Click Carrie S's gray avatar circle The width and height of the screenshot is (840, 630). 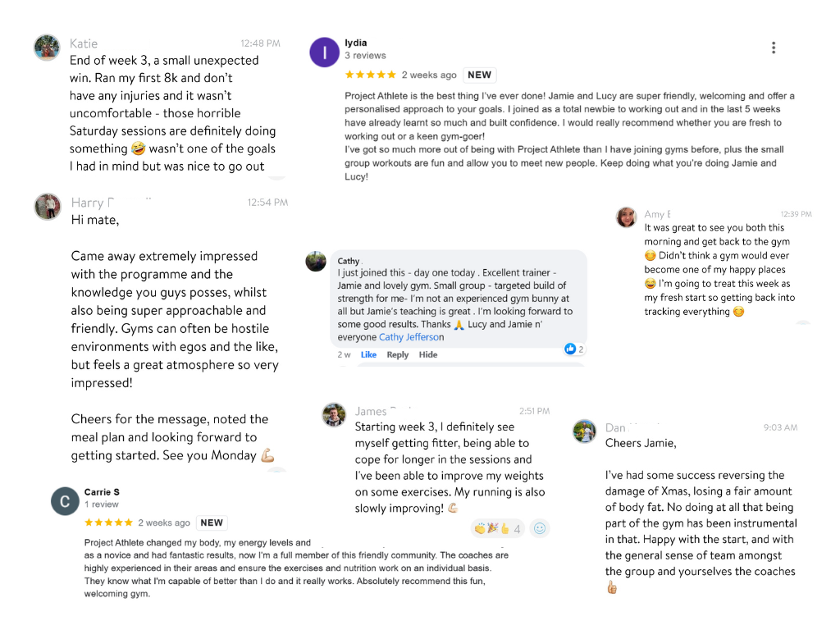[66, 500]
